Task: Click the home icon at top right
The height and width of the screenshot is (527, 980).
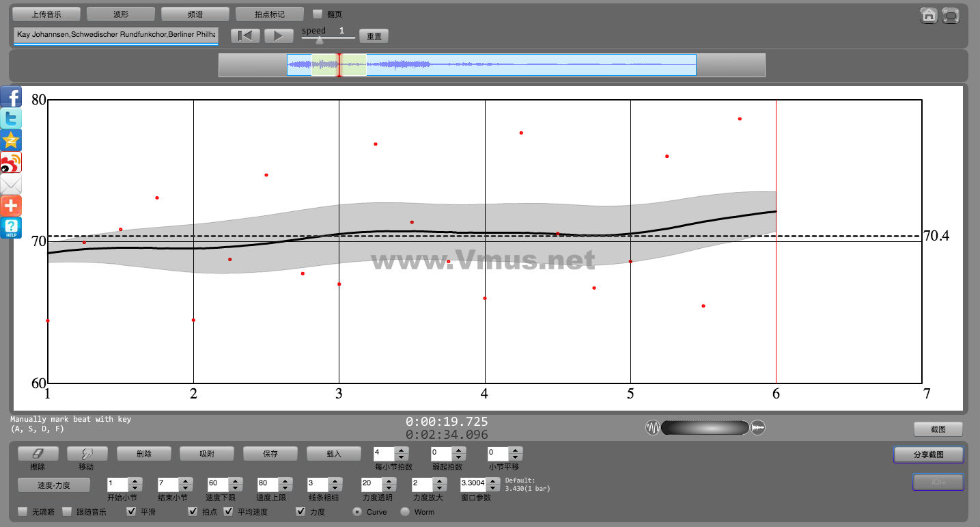Action: tap(929, 16)
